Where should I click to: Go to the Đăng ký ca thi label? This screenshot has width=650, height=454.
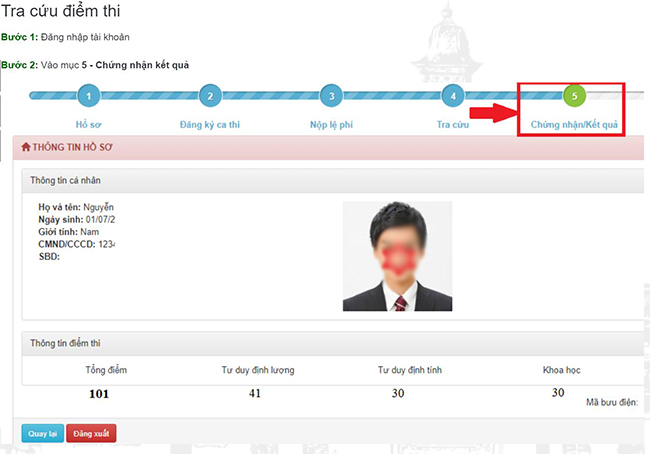point(209,125)
